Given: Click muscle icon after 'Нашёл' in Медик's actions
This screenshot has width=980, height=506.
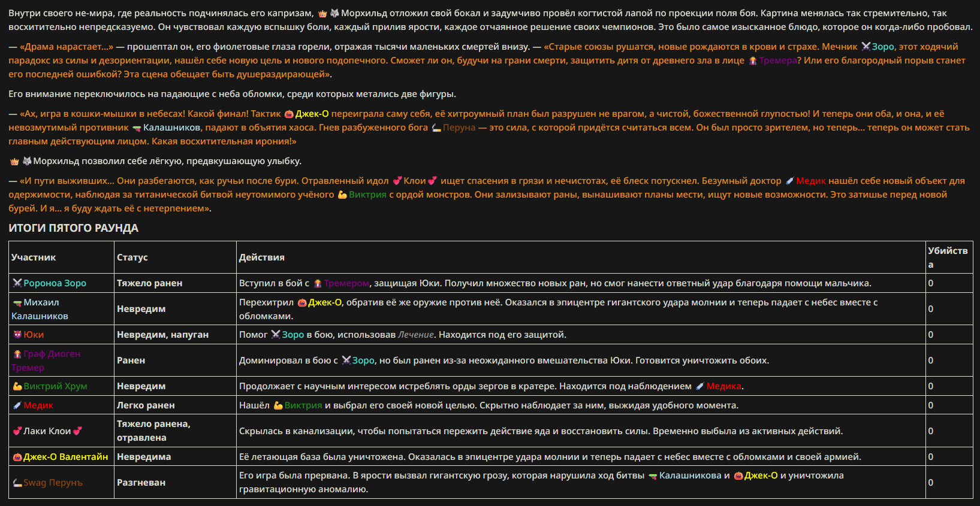Looking at the screenshot, I should click(x=278, y=405).
